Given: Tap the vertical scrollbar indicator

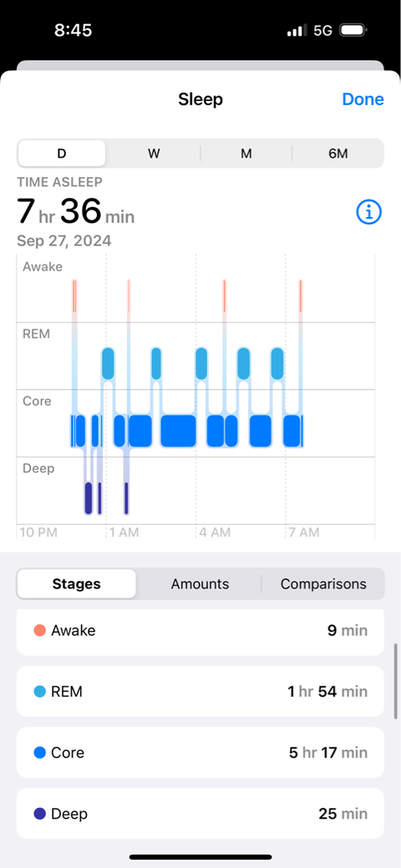Looking at the screenshot, I should point(395,681).
